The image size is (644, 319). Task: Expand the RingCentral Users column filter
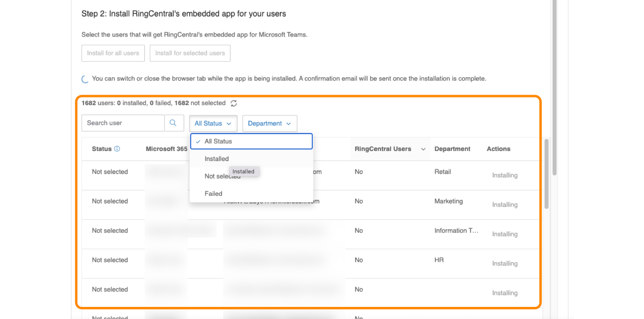click(x=423, y=149)
